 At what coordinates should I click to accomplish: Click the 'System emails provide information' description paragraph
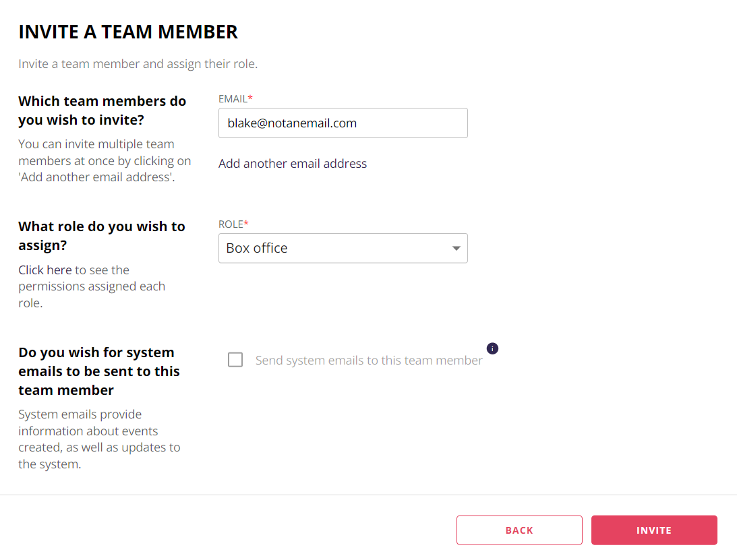pos(99,439)
